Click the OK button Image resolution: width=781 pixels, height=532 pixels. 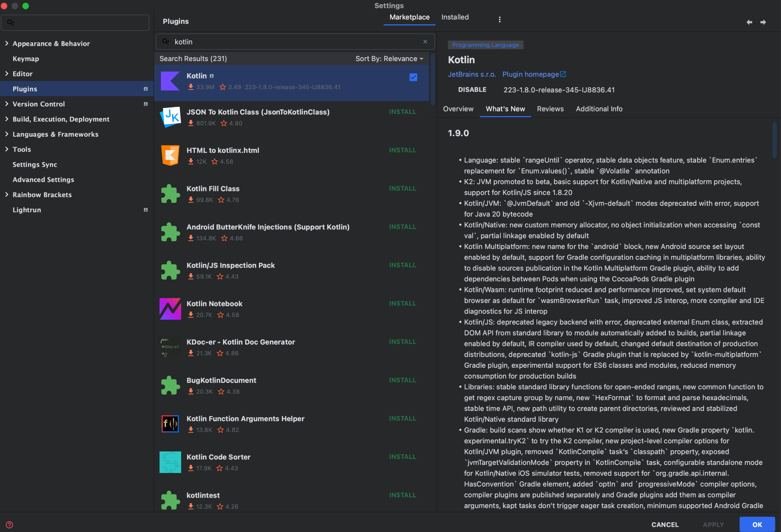coord(757,524)
